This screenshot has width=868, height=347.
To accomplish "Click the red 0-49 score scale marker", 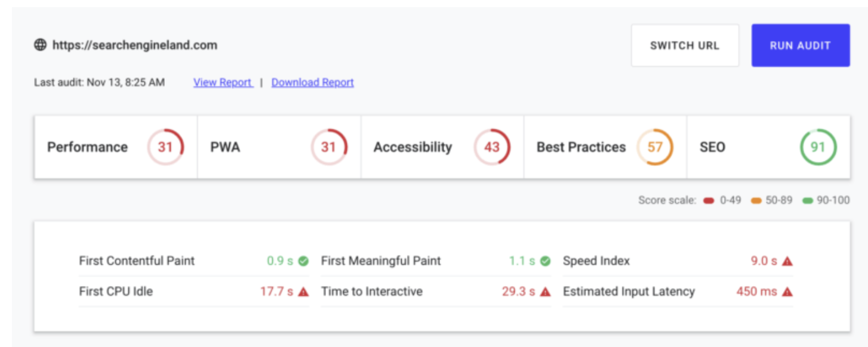I will (x=709, y=201).
